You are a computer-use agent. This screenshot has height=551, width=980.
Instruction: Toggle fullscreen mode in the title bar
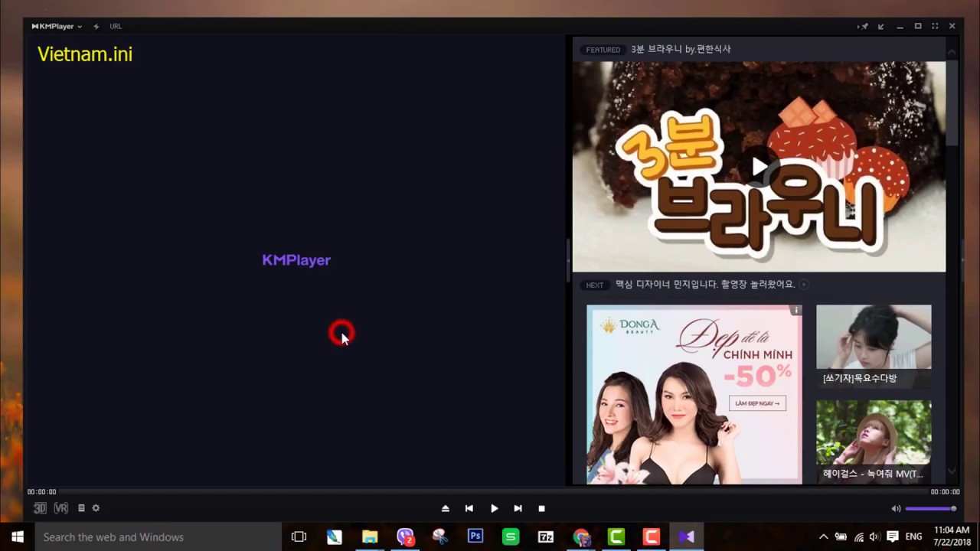coord(935,26)
